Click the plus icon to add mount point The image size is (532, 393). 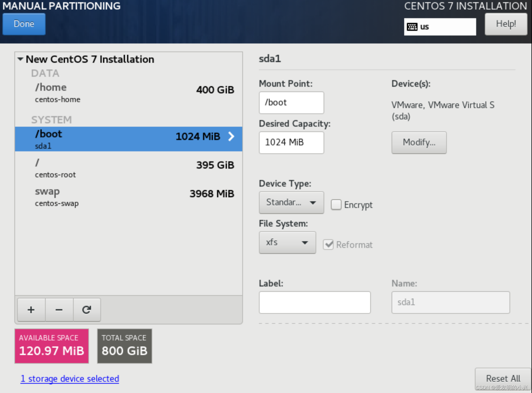pyautogui.click(x=31, y=310)
